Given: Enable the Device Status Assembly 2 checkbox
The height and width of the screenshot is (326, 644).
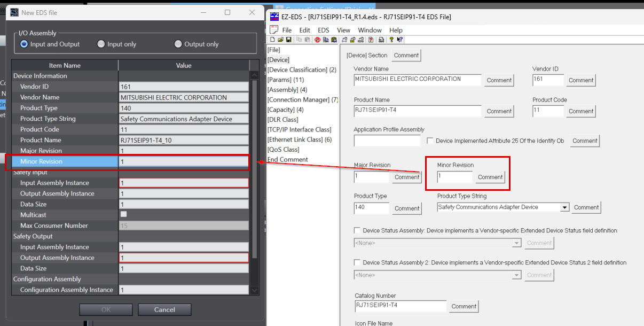Looking at the screenshot, I should coord(357,262).
